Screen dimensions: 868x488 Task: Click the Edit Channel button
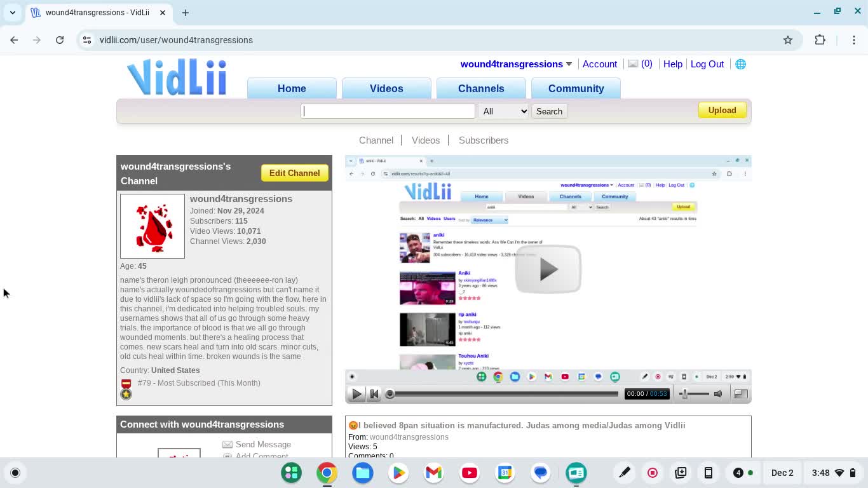pyautogui.click(x=294, y=173)
